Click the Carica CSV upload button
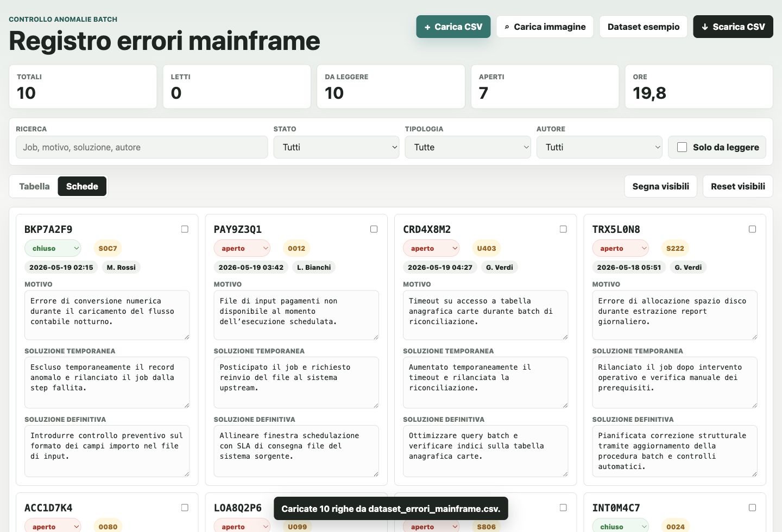This screenshot has height=532, width=782. click(453, 27)
